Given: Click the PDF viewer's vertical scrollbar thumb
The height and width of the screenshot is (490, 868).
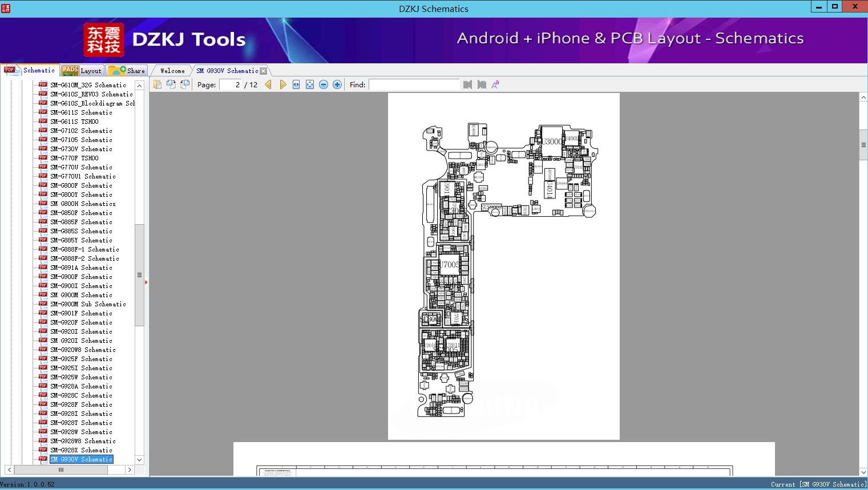Looking at the screenshot, I should pos(863,145).
